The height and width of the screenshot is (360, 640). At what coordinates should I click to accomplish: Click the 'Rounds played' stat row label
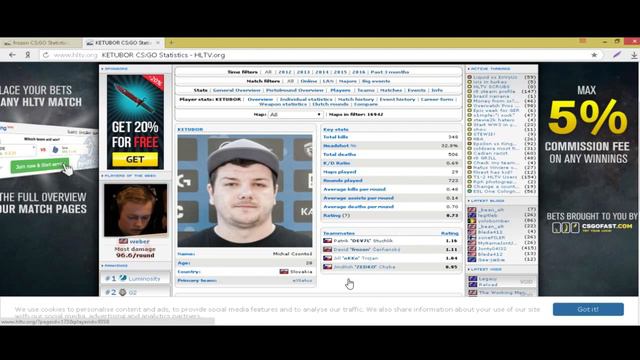[343, 180]
